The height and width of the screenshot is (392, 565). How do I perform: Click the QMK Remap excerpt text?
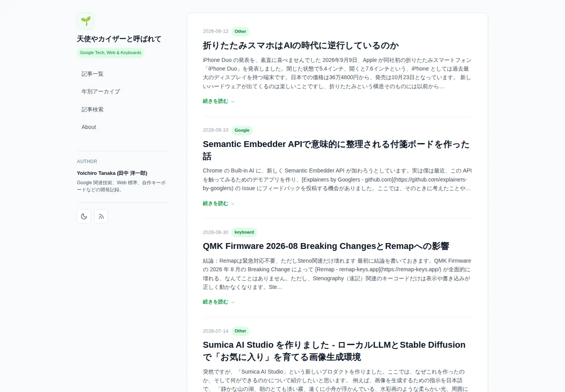(337, 274)
